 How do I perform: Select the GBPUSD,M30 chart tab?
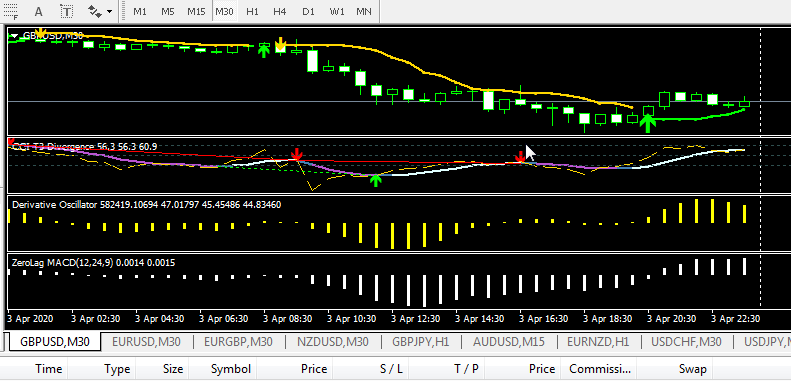(54, 342)
